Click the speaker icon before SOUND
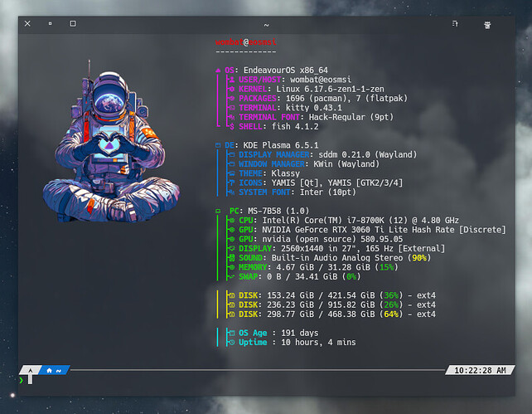 pos(232,258)
